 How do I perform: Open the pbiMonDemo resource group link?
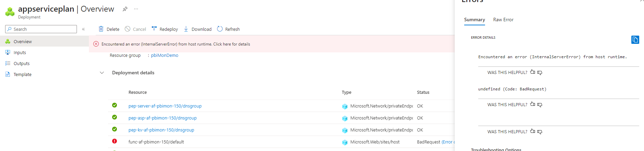(164, 55)
